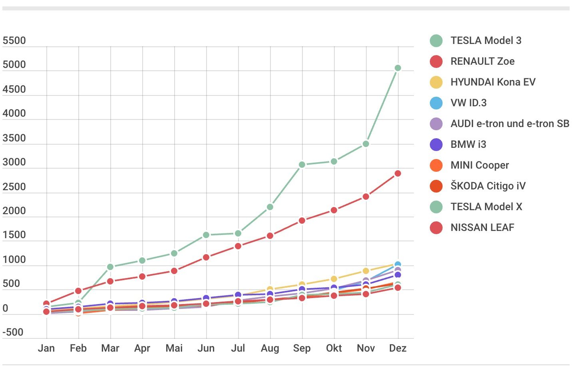
Task: Select the ŠKODA Citigo iV legend label
Action: click(488, 186)
